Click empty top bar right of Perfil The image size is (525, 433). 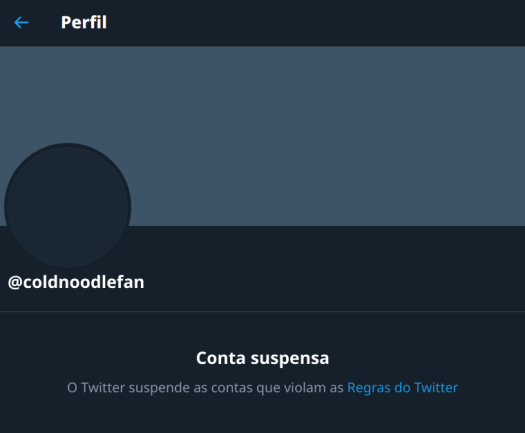315,23
